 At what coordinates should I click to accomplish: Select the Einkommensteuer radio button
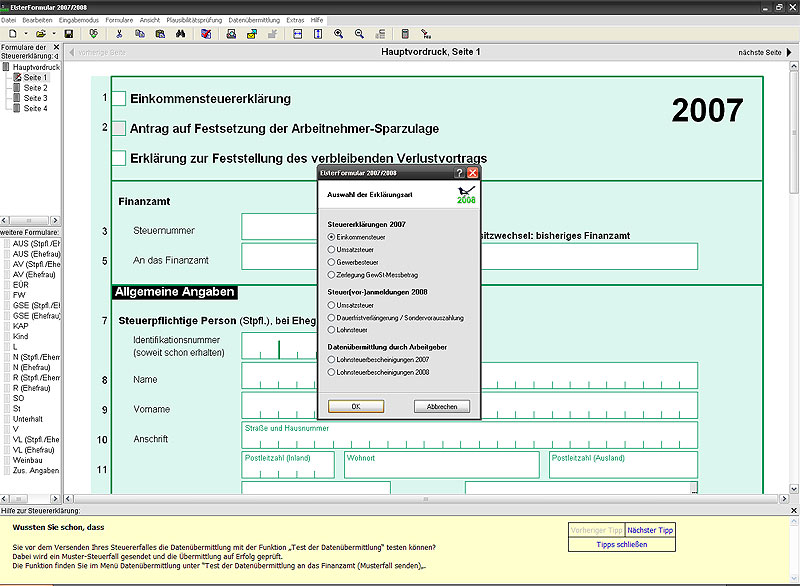[331, 237]
